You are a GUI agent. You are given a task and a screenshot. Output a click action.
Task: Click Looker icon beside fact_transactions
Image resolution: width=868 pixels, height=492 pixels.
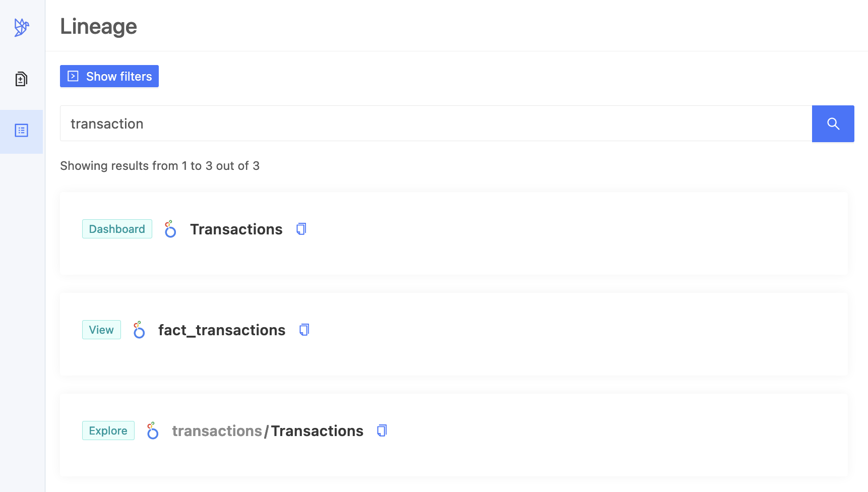139,330
